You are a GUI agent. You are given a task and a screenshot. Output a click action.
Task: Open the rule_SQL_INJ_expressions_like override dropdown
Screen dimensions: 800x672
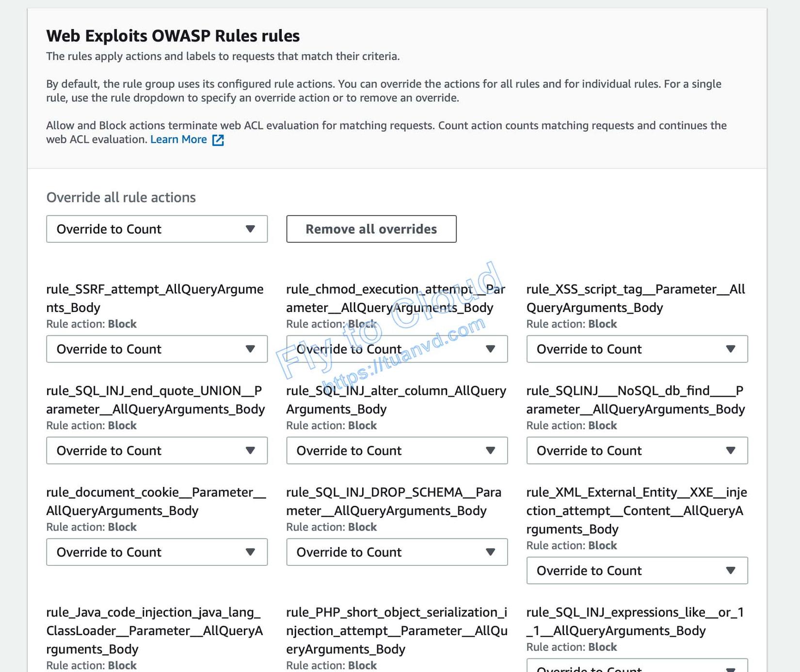637,667
